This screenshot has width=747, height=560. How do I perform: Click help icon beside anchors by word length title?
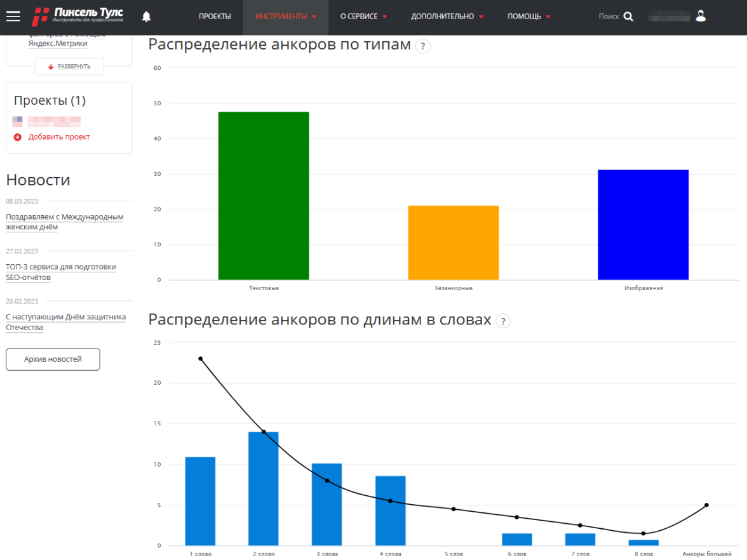tap(503, 321)
